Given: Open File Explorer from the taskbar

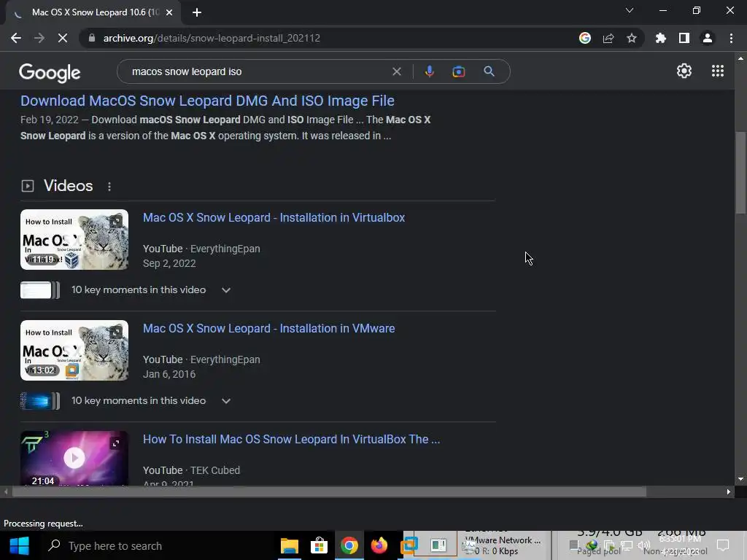Looking at the screenshot, I should point(289,545).
